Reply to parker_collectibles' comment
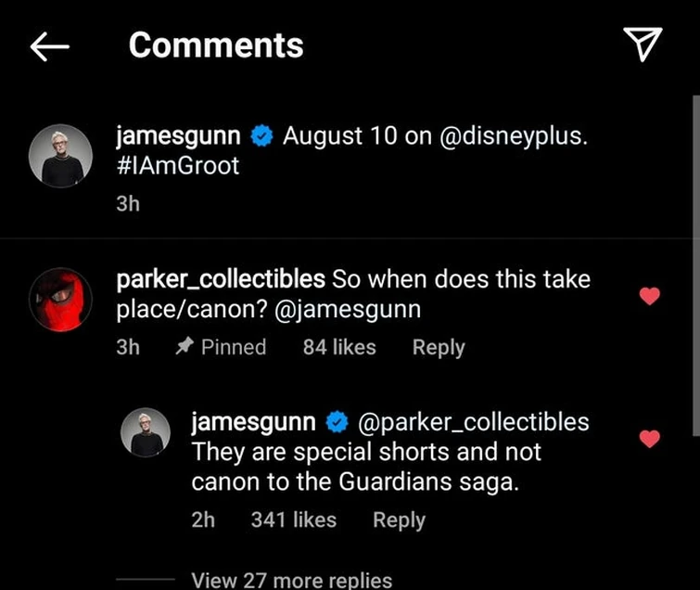The height and width of the screenshot is (590, 700). (439, 347)
